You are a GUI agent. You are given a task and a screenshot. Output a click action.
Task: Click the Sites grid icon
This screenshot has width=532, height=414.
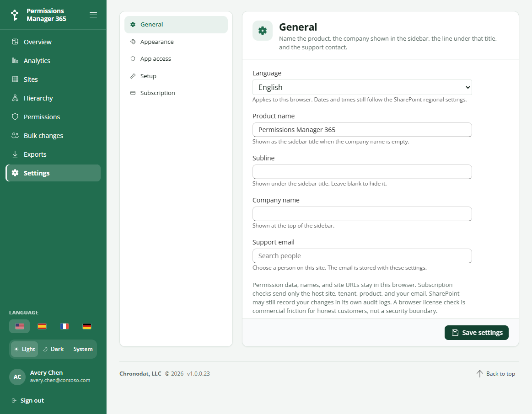(15, 79)
